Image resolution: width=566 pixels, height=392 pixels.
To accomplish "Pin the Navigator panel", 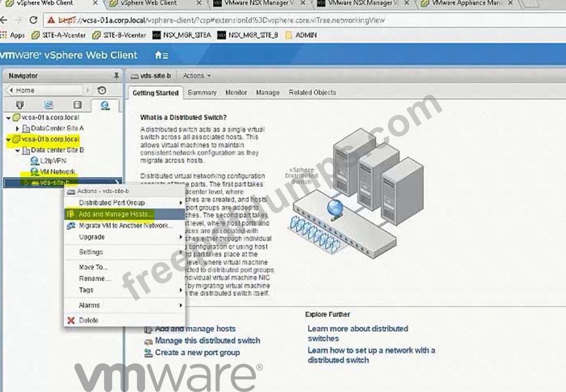I will pos(116,76).
